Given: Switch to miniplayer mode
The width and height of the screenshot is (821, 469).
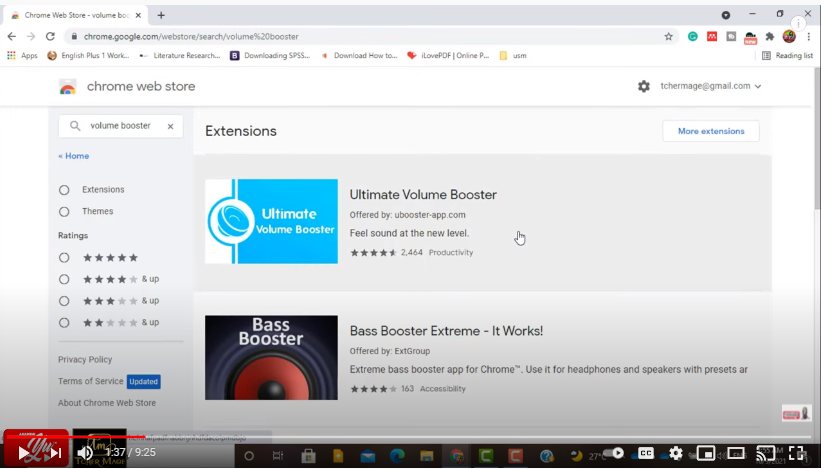Looking at the screenshot, I should (x=706, y=453).
